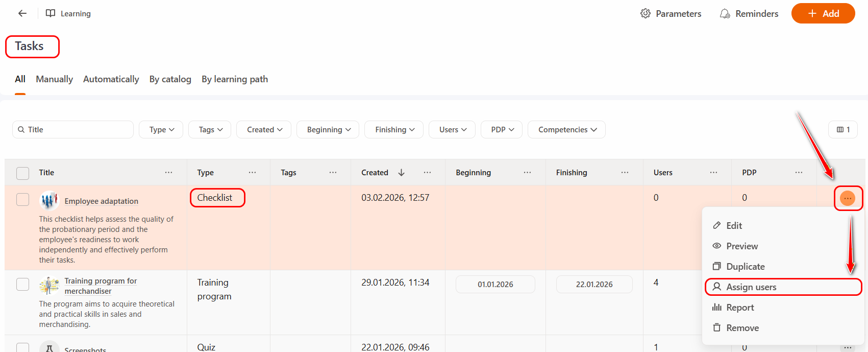Choose Assign users from context menu

point(751,287)
